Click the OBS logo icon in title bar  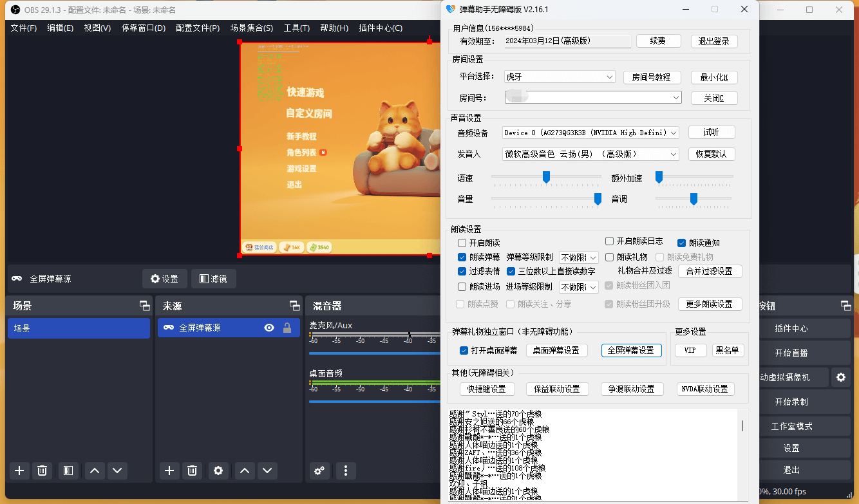pos(15,10)
